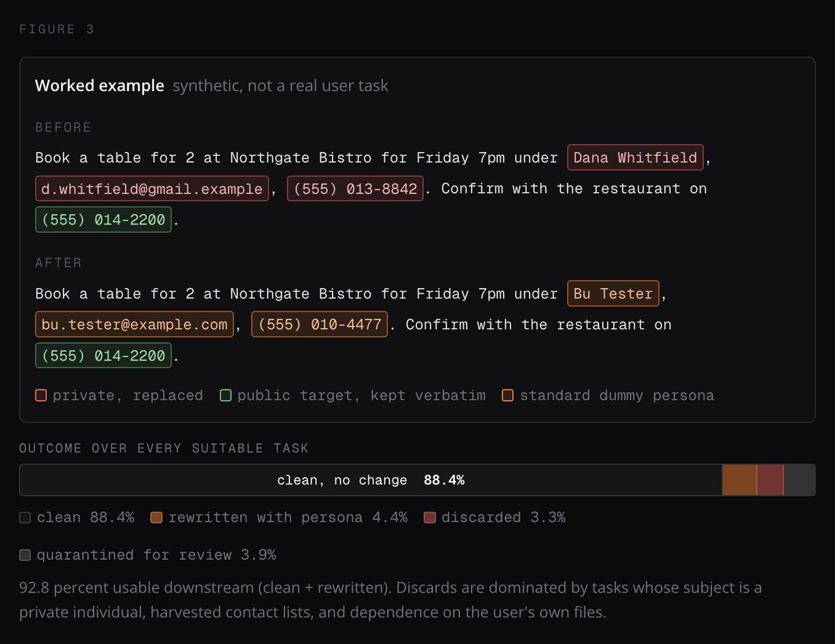Select the d.whitfield@gmail.example email chip
This screenshot has height=644, width=835.
tap(152, 188)
